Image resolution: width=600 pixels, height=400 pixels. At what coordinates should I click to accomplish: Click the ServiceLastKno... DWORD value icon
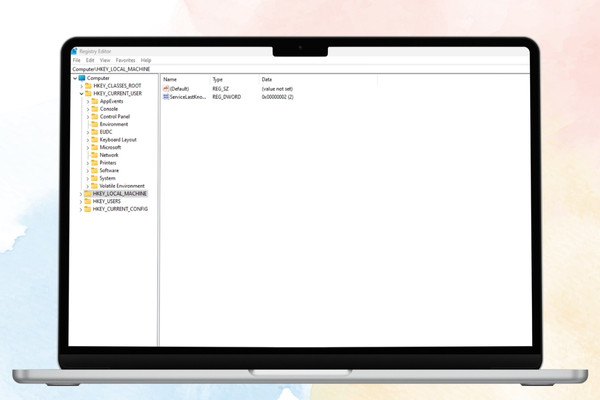coord(166,97)
